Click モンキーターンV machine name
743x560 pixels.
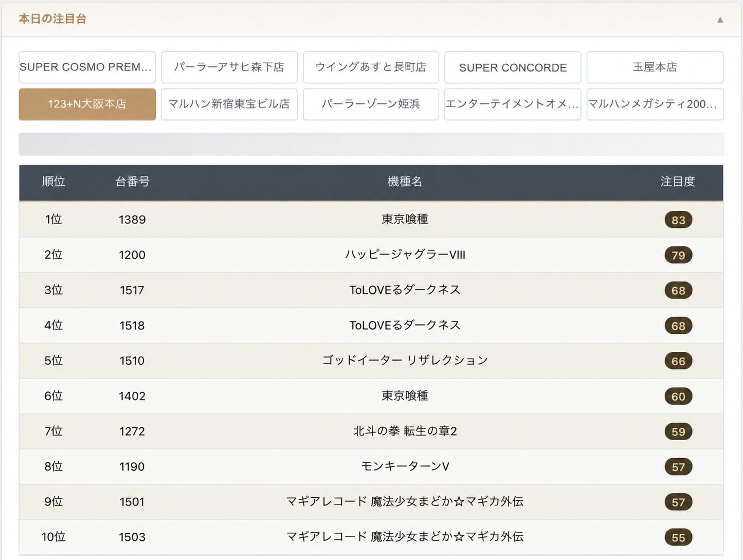coord(405,466)
